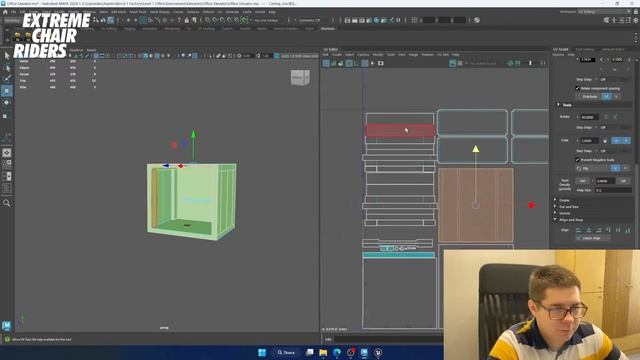This screenshot has height=360, width=640.
Task: Toggle Distribute U direction button
Action: (607, 96)
